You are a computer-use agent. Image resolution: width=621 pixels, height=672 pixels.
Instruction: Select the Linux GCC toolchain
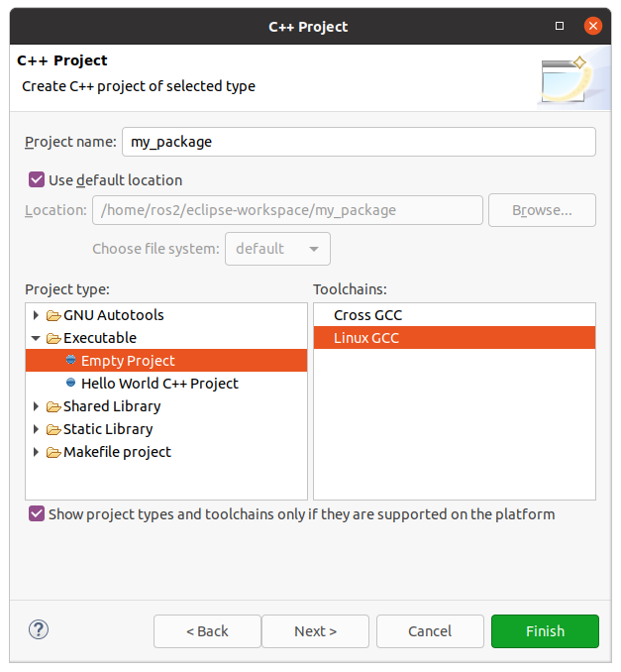[x=366, y=338]
